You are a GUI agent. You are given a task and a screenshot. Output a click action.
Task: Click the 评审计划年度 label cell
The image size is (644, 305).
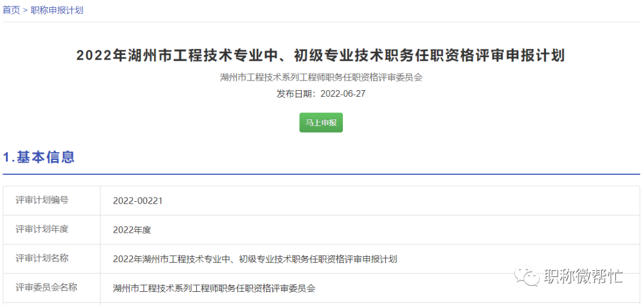52,230
